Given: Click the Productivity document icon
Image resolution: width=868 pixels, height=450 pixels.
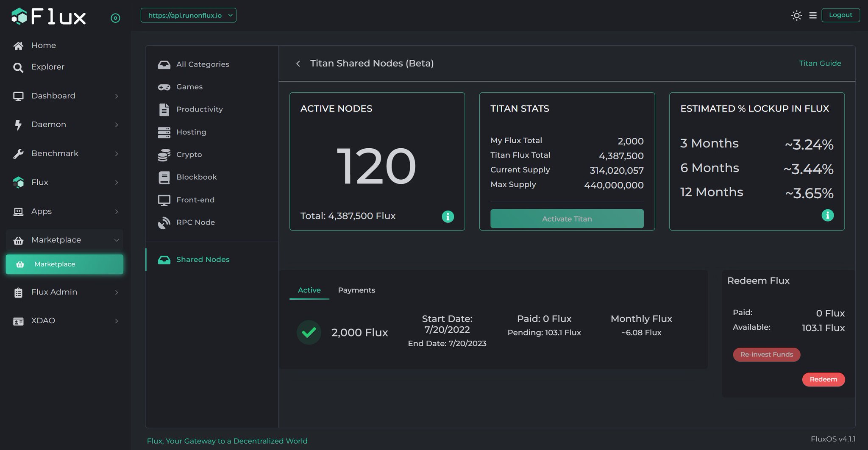Looking at the screenshot, I should pyautogui.click(x=164, y=109).
